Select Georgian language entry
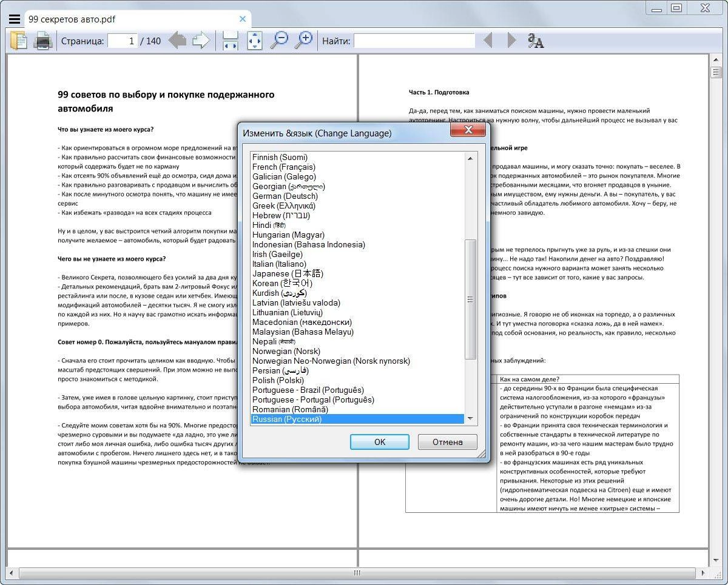This screenshot has width=728, height=585. [357, 186]
